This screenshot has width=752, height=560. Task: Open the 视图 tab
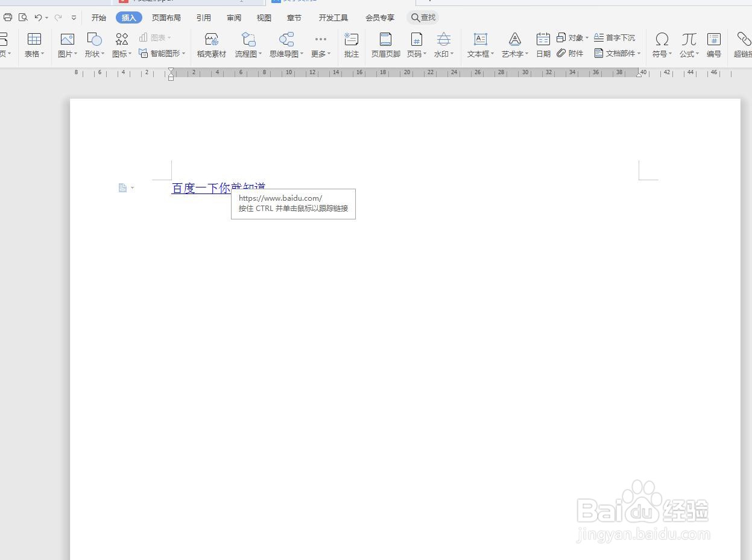tap(264, 17)
